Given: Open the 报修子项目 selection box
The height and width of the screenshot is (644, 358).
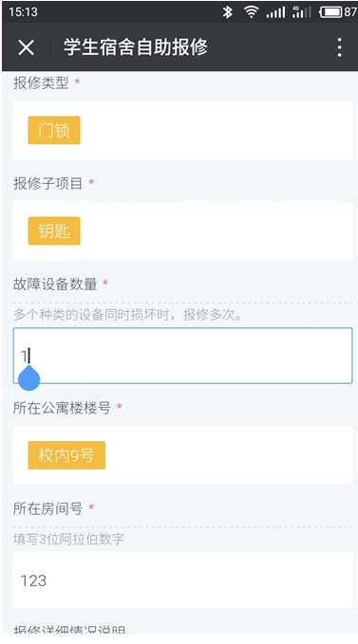Looking at the screenshot, I should [x=182, y=230].
